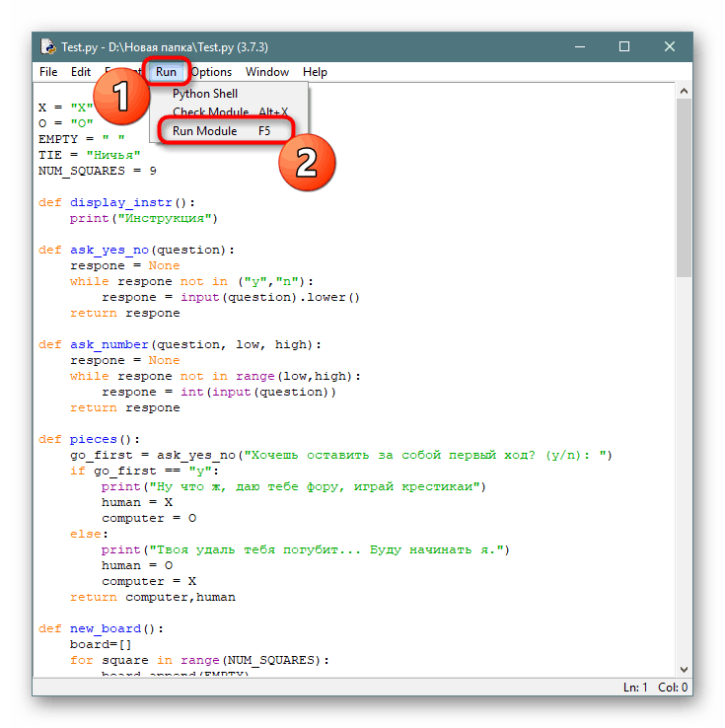
Task: Minimize the Test.py editor window
Action: (580, 46)
